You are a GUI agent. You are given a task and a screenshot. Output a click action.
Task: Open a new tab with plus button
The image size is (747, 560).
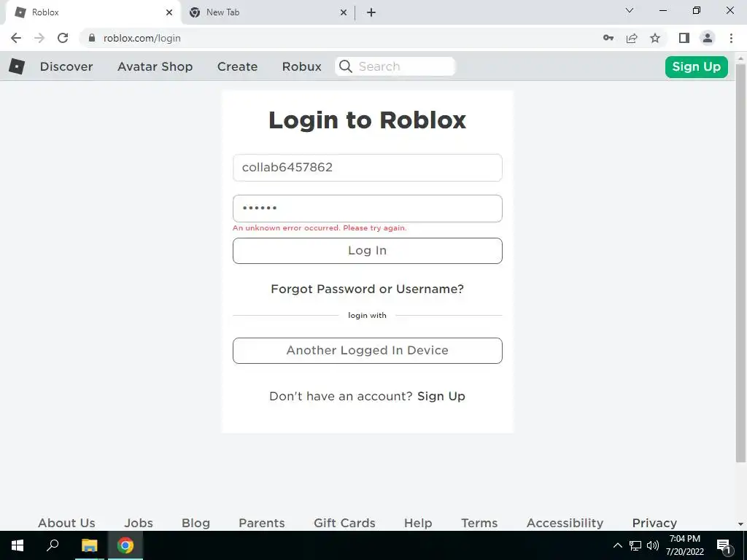(371, 12)
